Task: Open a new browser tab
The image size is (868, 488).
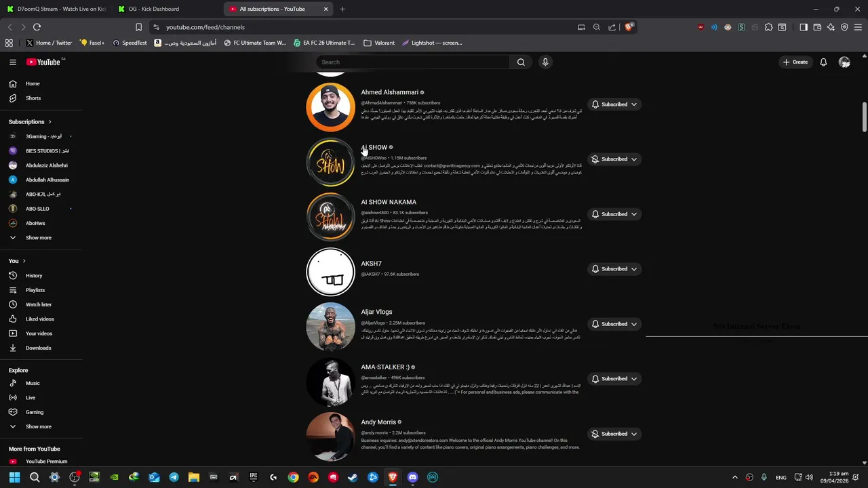Action: tap(342, 9)
